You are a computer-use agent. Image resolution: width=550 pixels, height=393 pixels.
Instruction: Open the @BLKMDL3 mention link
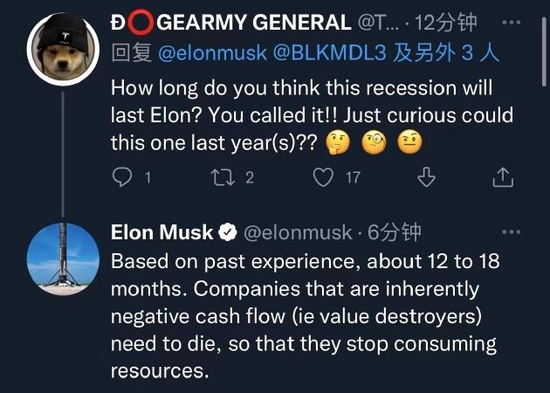pyautogui.click(x=330, y=53)
